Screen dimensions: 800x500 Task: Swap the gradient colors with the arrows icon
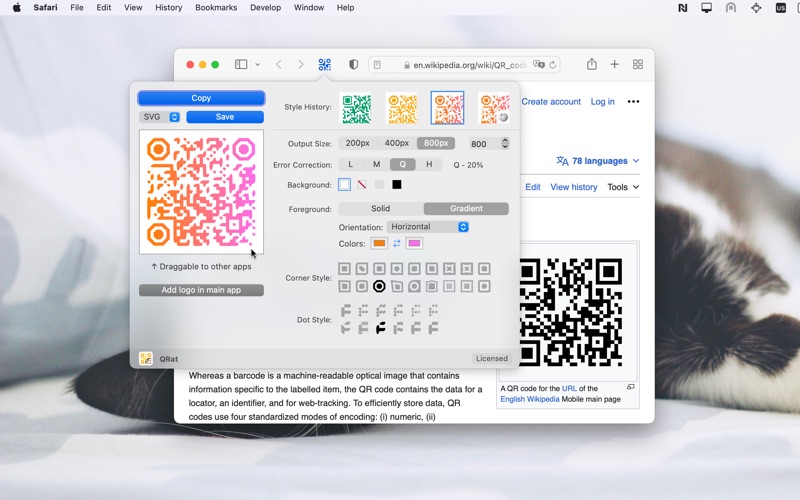pos(396,243)
